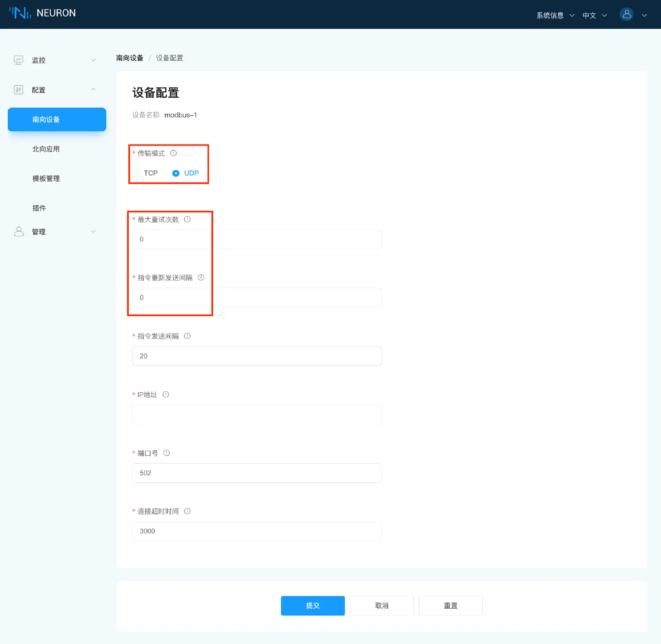The height and width of the screenshot is (644, 661).
Task: Click the IP地址 input field
Action: point(257,415)
